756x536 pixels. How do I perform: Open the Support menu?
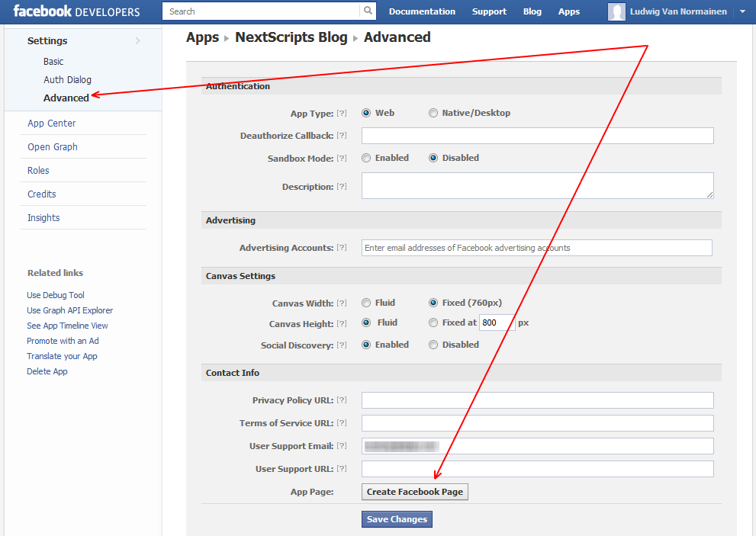point(489,11)
